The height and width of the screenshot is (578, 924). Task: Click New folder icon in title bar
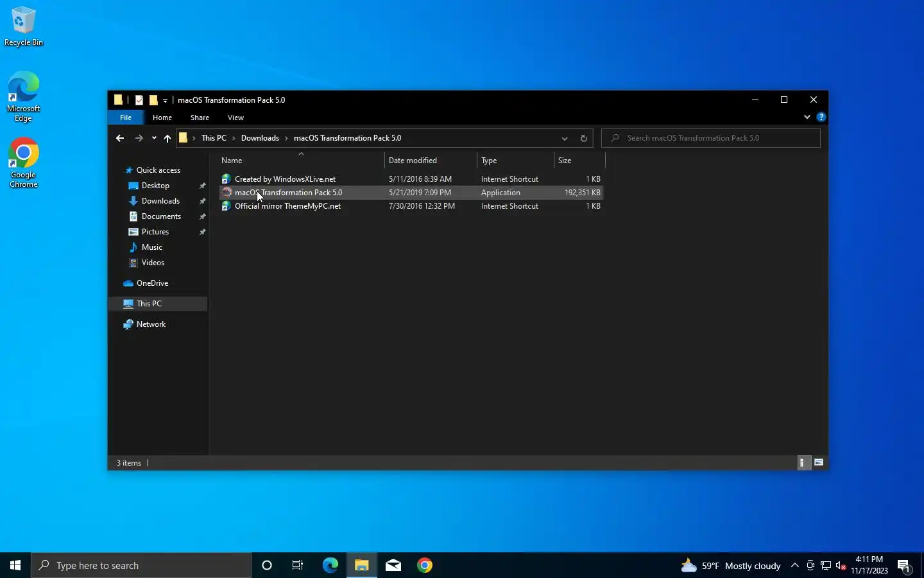pyautogui.click(x=153, y=100)
